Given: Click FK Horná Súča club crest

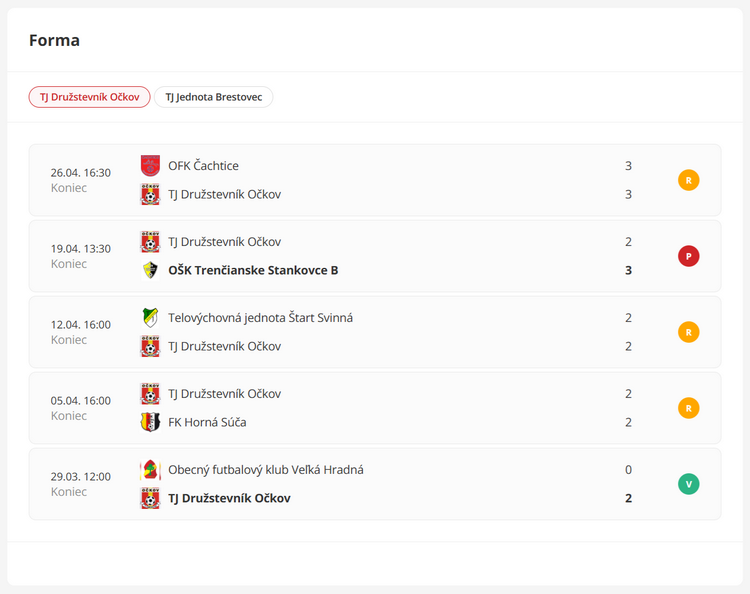Looking at the screenshot, I should coord(150,422).
